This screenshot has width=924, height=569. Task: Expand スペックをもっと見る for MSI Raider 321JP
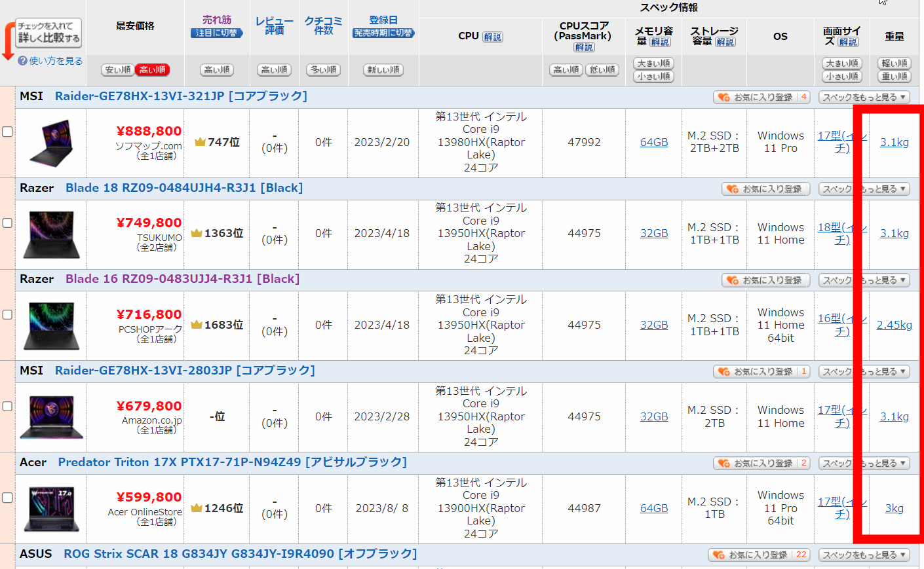(x=864, y=97)
